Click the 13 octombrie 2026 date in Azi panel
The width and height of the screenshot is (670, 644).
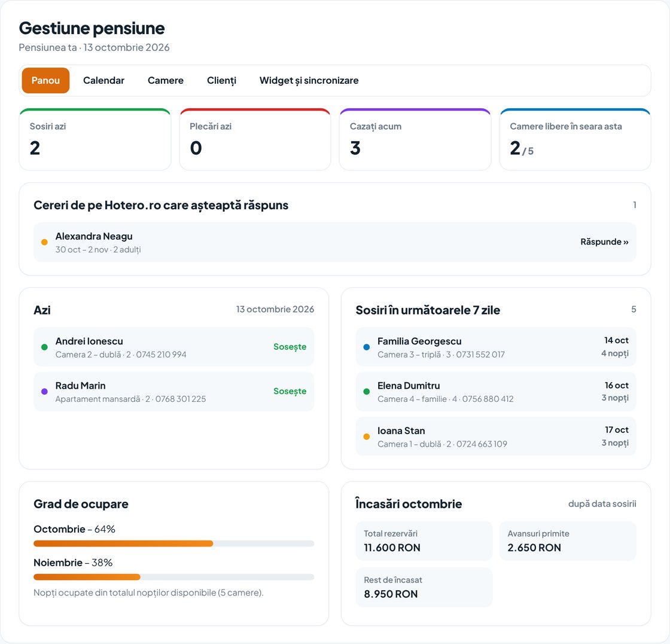pos(275,309)
